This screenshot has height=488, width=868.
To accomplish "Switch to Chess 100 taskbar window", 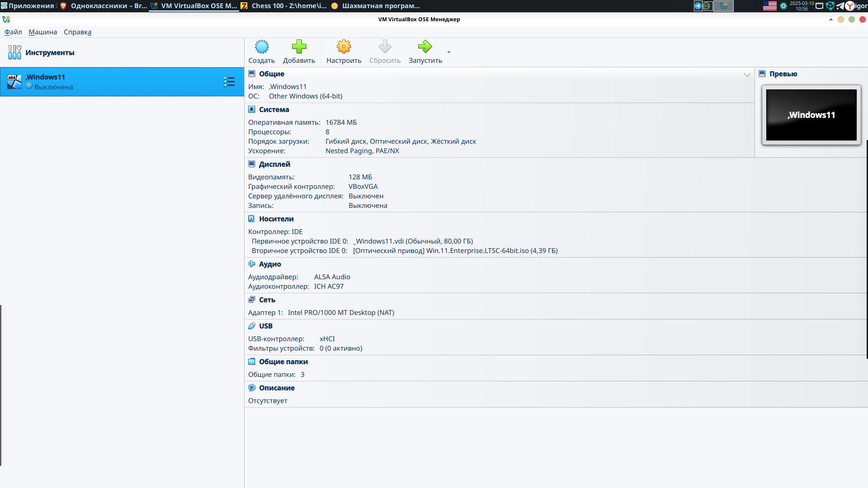I will pyautogui.click(x=284, y=6).
